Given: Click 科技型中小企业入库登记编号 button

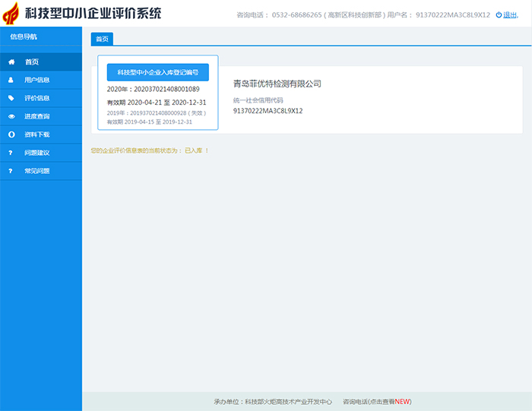Looking at the screenshot, I should tap(158, 72).
